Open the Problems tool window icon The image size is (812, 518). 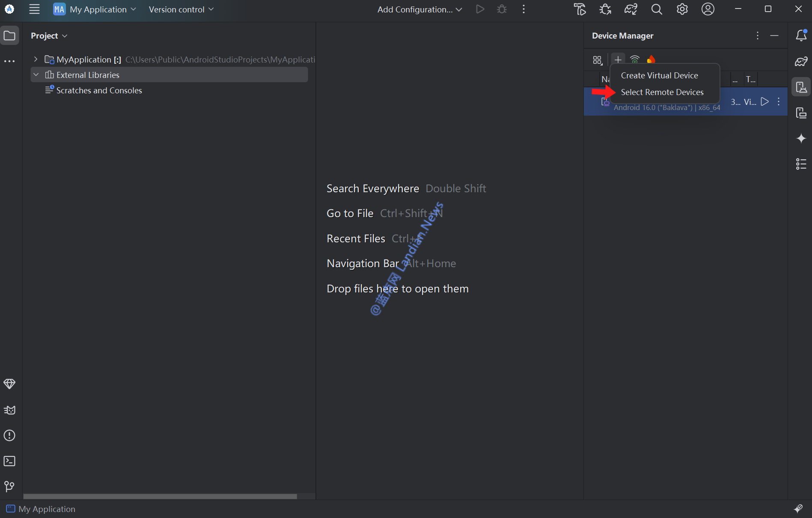(x=9, y=436)
